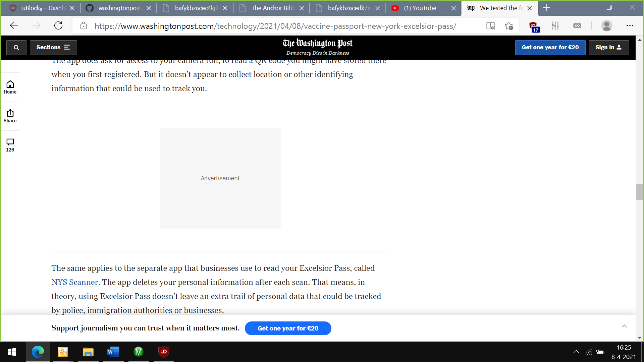Add the page to favorites via star icon
The image size is (644, 362).
[509, 26]
